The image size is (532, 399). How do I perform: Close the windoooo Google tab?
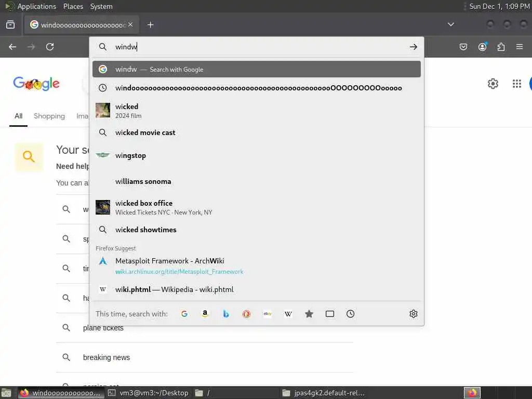tap(130, 24)
